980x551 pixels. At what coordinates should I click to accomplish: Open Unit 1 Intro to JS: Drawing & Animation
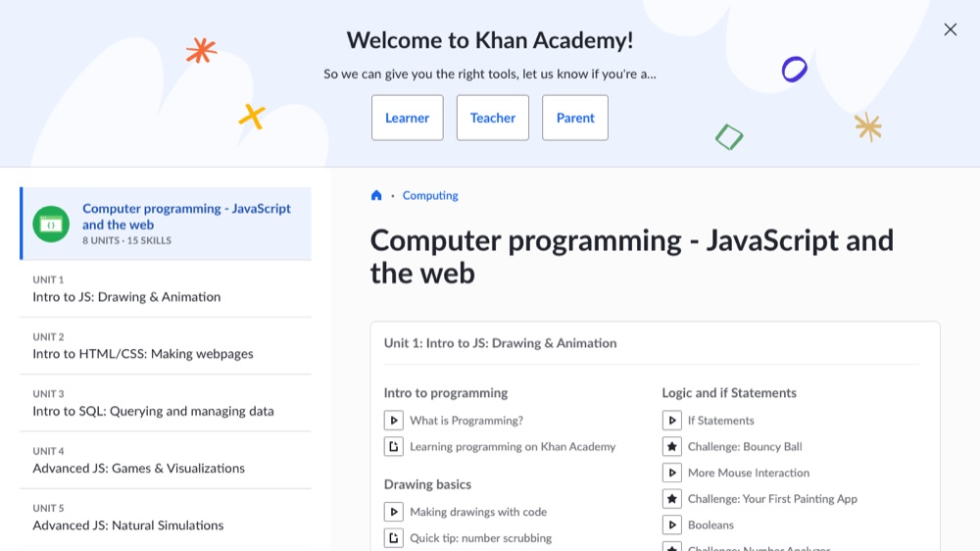[x=166, y=289]
